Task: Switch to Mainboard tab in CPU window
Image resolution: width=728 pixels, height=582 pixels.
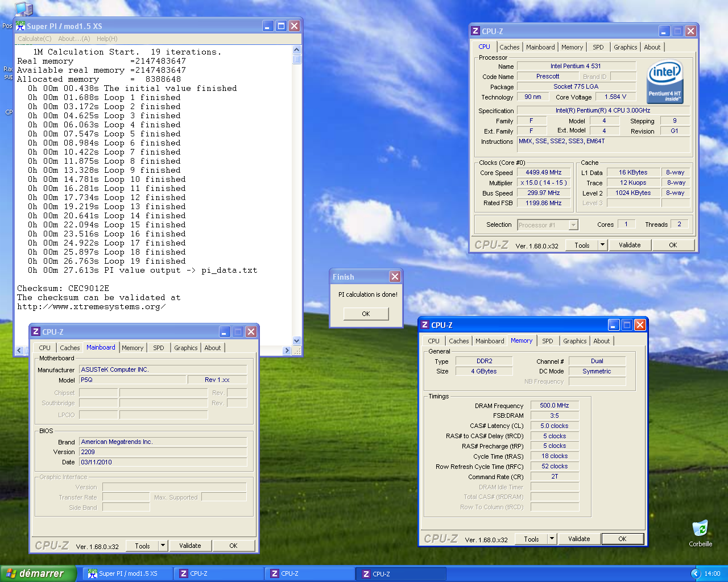Action: (x=540, y=47)
